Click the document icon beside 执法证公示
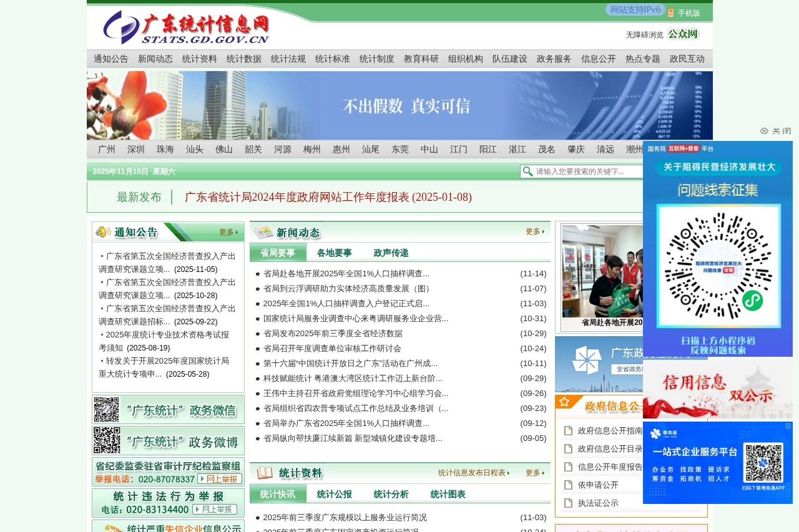 (x=568, y=503)
